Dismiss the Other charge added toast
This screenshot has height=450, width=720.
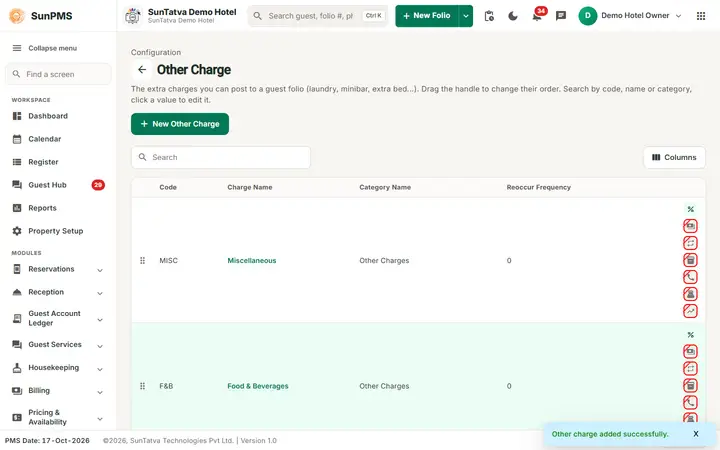[x=696, y=434]
